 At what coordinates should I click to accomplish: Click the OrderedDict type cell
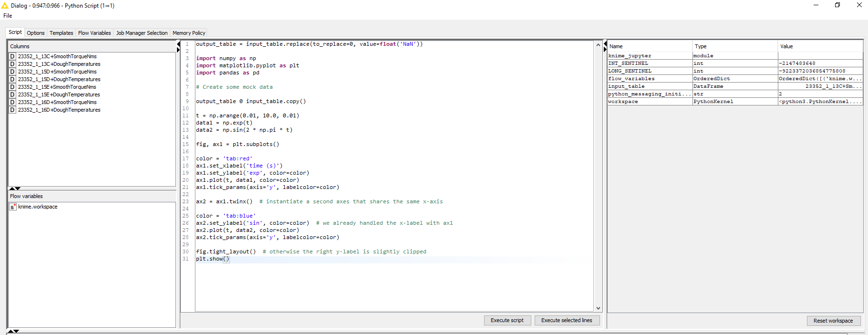735,79
